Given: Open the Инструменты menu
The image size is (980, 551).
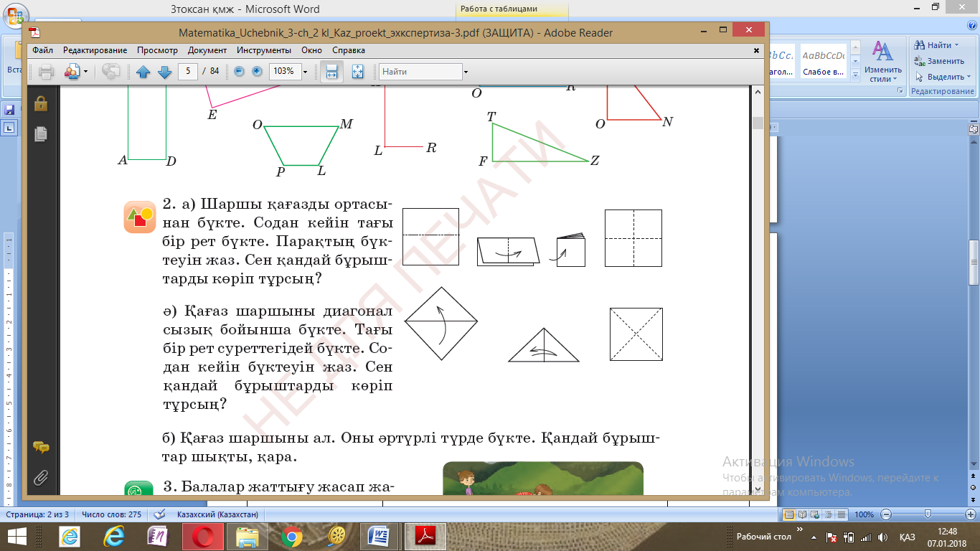Looking at the screenshot, I should 264,50.
